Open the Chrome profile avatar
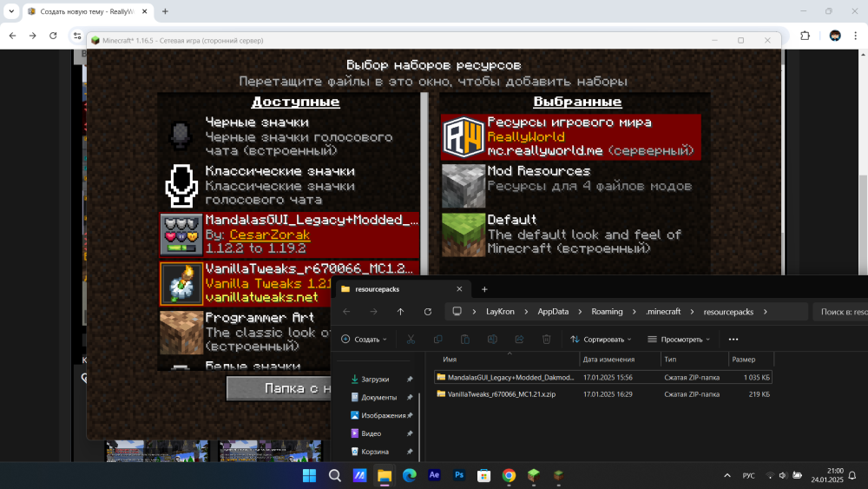The image size is (868, 489). pyautogui.click(x=835, y=36)
